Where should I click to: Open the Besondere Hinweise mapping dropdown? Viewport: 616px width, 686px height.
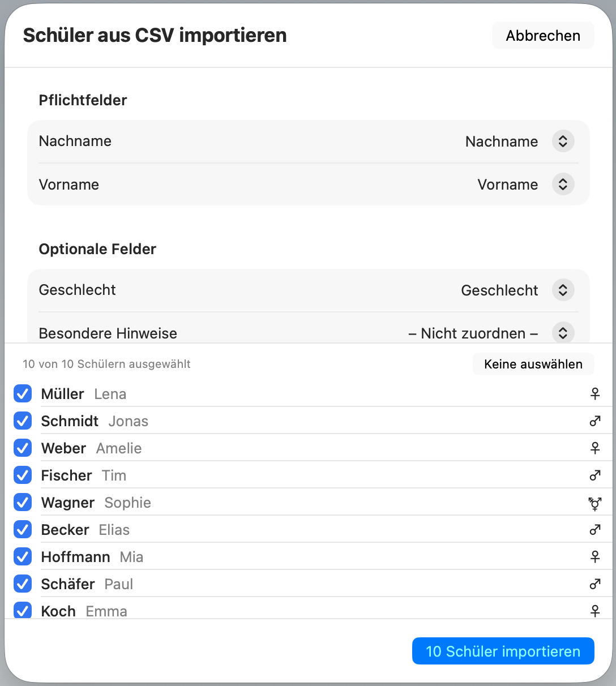pyautogui.click(x=563, y=333)
